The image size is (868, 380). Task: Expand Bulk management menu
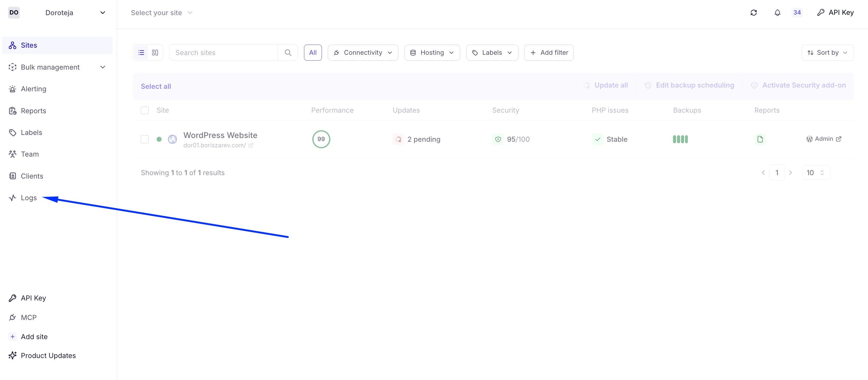57,67
